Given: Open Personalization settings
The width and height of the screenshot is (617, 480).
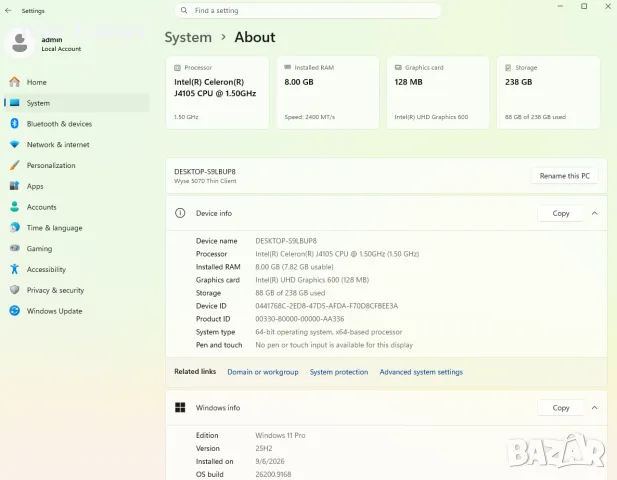Looking at the screenshot, I should (77, 165).
